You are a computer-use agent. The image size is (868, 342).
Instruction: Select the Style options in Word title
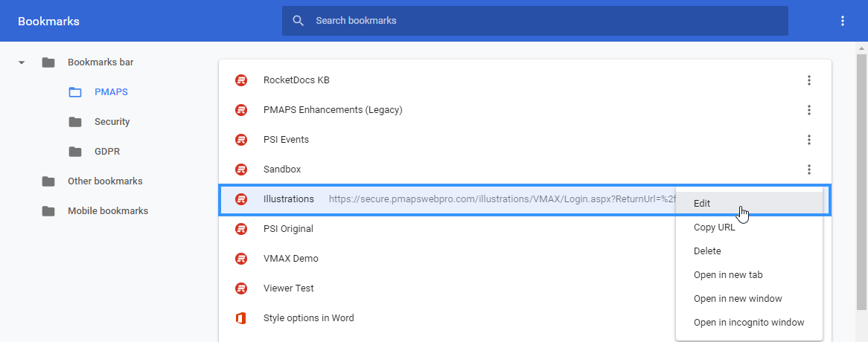[x=309, y=318]
